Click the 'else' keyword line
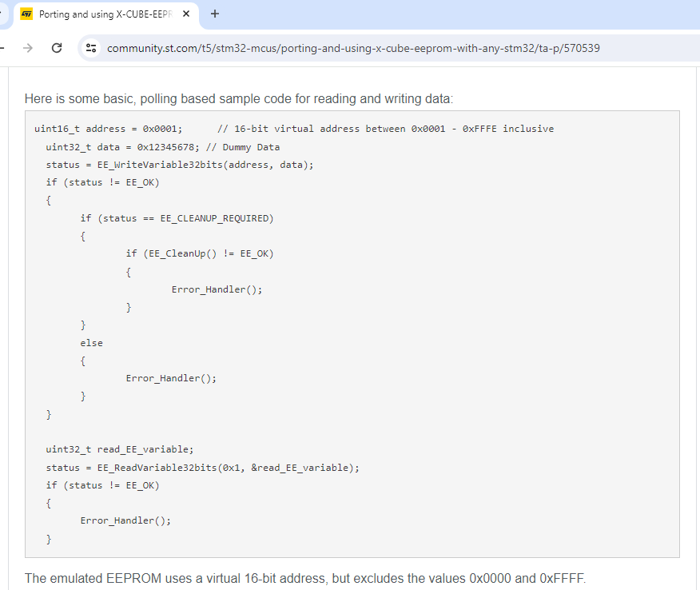700x590 pixels. 92,343
